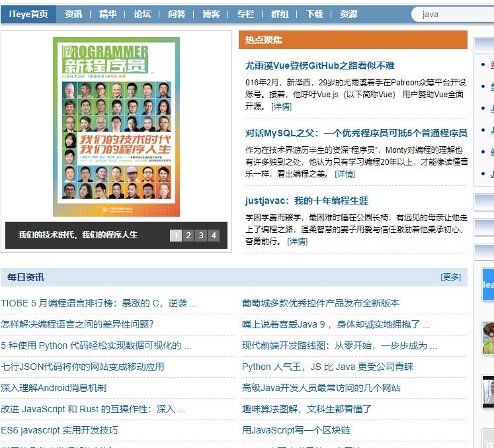This screenshot has width=494, height=448.
Task: Go to the 博客 blogs page
Action: coord(211,14)
